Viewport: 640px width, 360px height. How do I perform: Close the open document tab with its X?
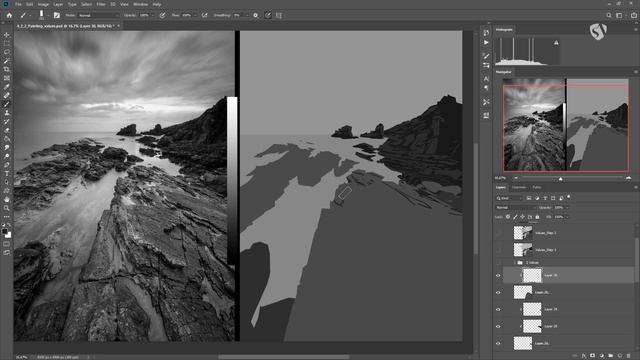click(x=119, y=26)
